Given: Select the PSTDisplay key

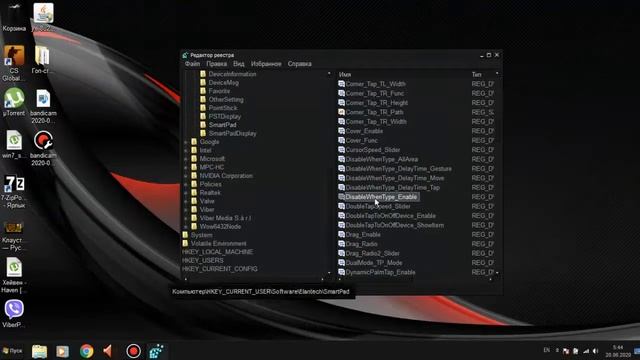Looking at the screenshot, I should coord(224,116).
